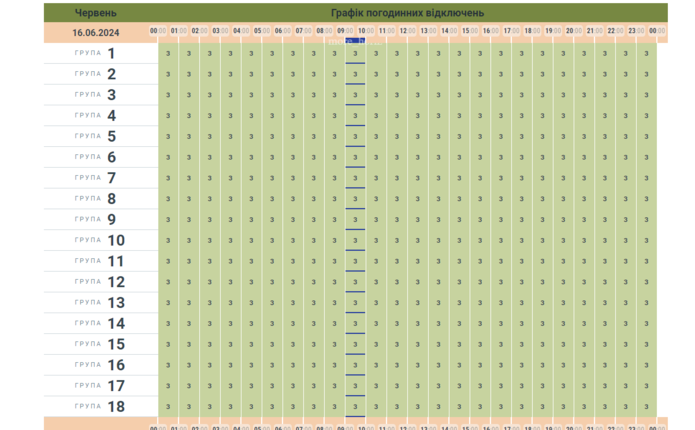The image size is (695, 430).
Task: Click Група 12 cell for 23:00–00:00
Action: [x=646, y=282]
